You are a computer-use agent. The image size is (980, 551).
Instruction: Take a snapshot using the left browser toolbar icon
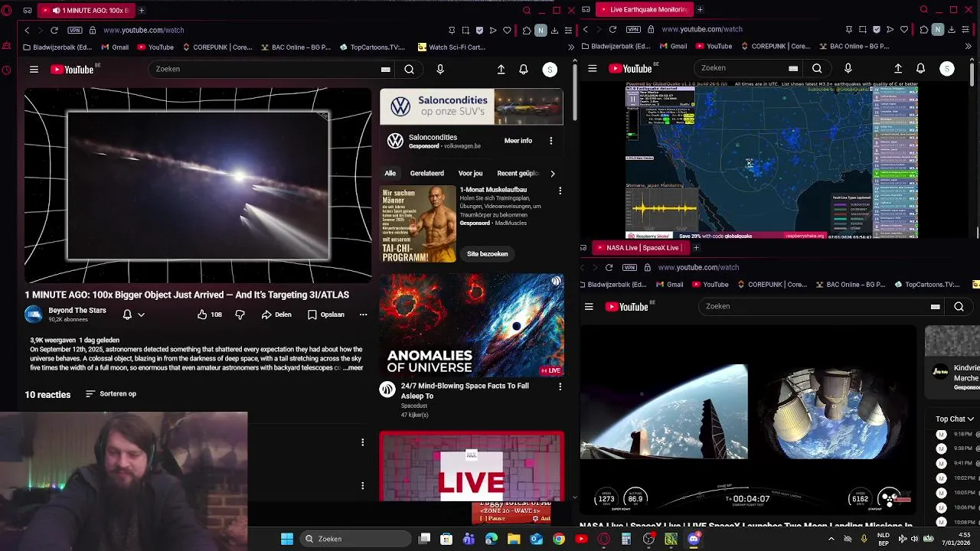465,30
